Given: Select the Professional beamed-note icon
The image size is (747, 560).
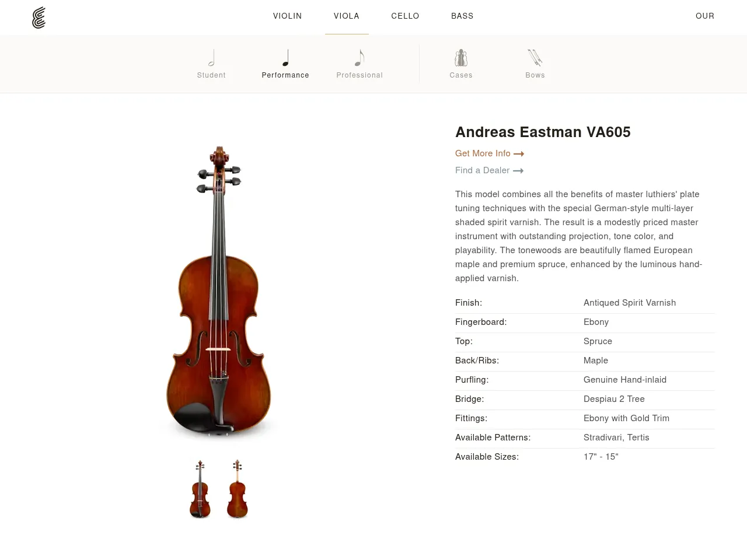Looking at the screenshot, I should (x=359, y=58).
